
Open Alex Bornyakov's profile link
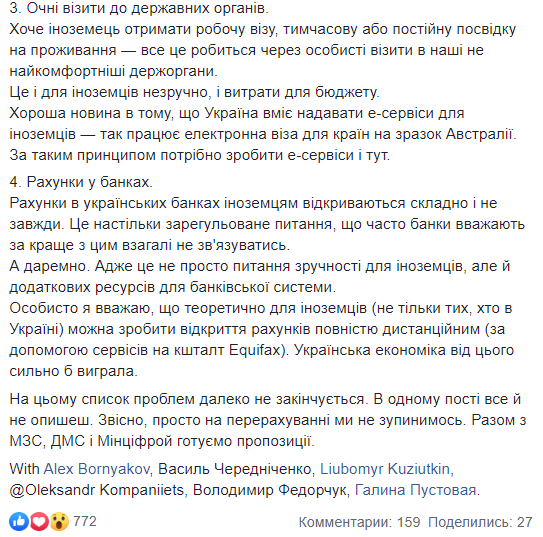pos(97,469)
